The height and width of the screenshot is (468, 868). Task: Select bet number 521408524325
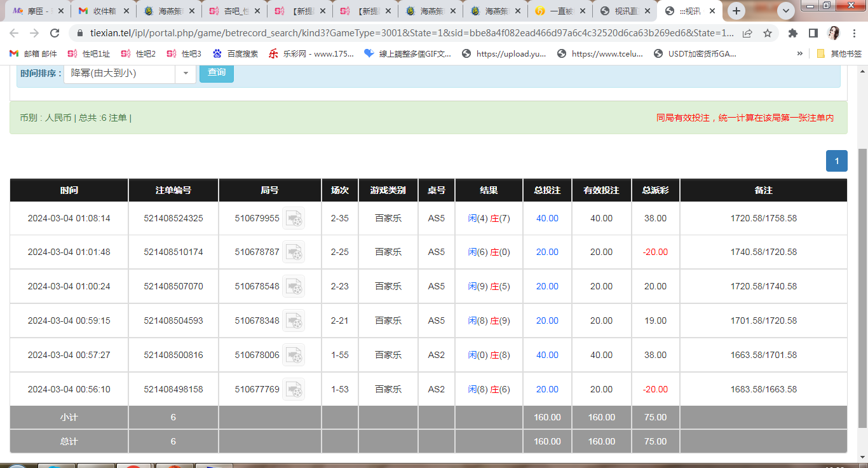click(173, 218)
